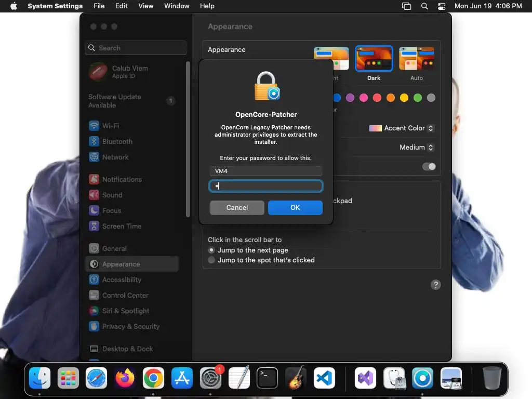Launch Visual Studio Code from Dock
The height and width of the screenshot is (399, 532).
pyautogui.click(x=324, y=378)
